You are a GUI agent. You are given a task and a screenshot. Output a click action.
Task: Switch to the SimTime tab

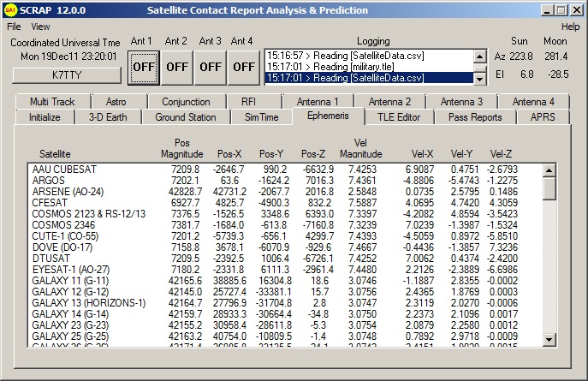261,117
